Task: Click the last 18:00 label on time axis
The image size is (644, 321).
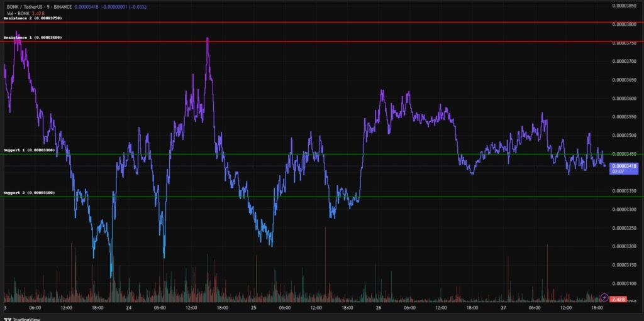Action: [x=597, y=307]
